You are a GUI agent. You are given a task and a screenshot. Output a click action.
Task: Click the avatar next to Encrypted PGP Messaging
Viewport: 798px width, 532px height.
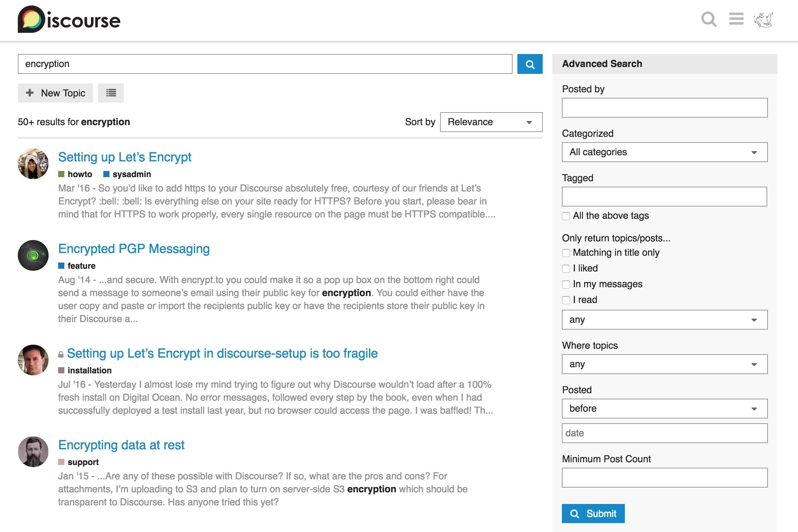33,255
